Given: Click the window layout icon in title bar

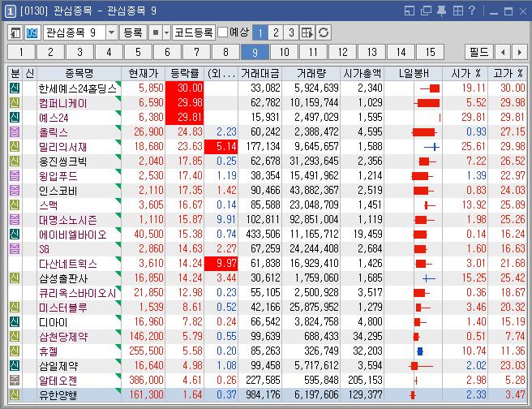Looking at the screenshot, I should click(410, 11).
